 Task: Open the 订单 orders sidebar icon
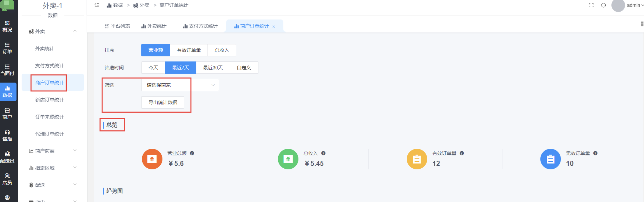click(7, 48)
